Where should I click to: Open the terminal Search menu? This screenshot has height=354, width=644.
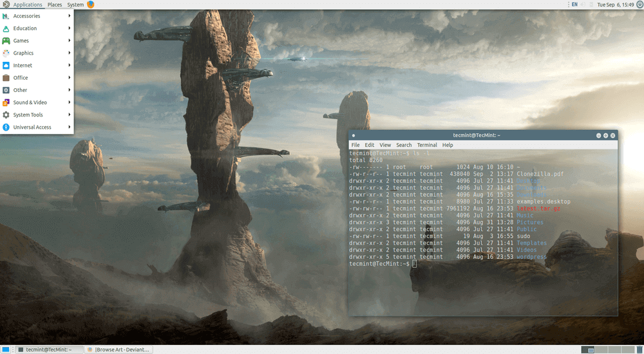pos(404,145)
